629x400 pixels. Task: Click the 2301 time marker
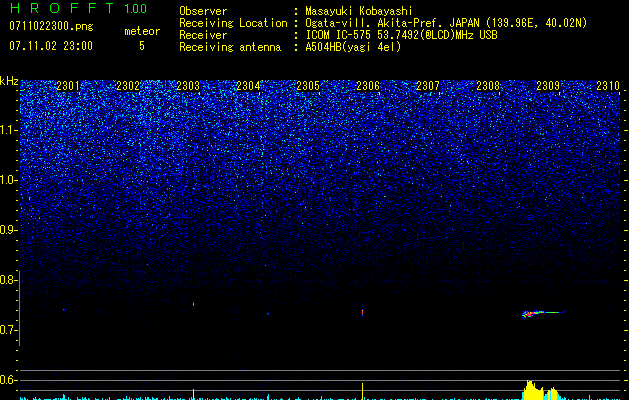coord(68,86)
